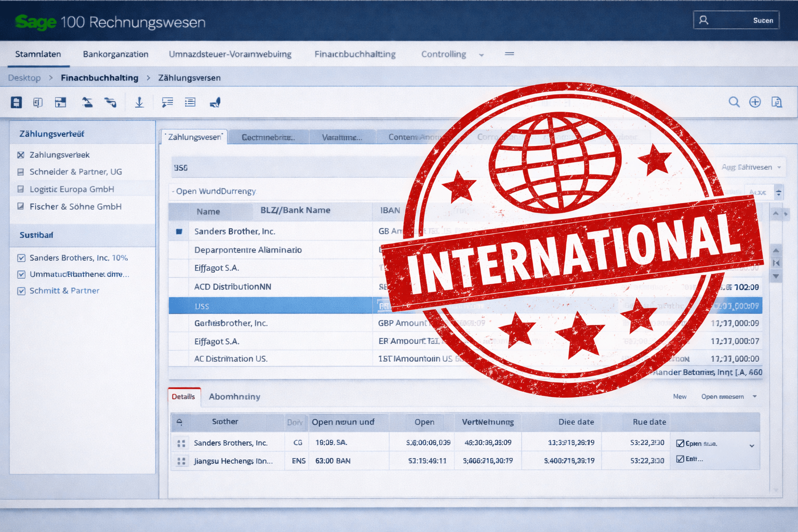
Task: Select the Save icon in the toolbar
Action: point(16,102)
